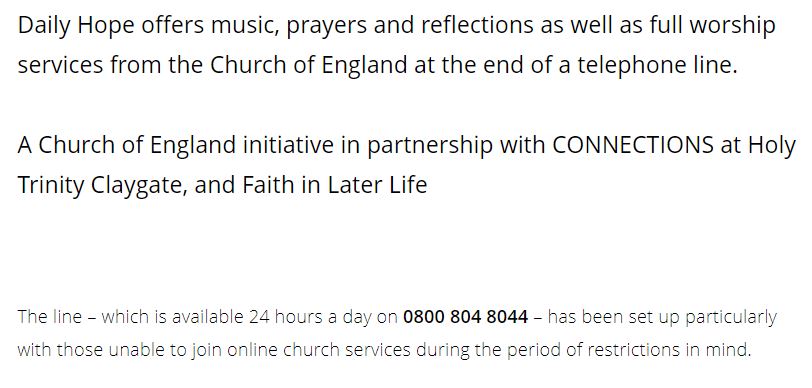Click the words The line in the small paragraph
The height and width of the screenshot is (388, 812).
point(50,316)
